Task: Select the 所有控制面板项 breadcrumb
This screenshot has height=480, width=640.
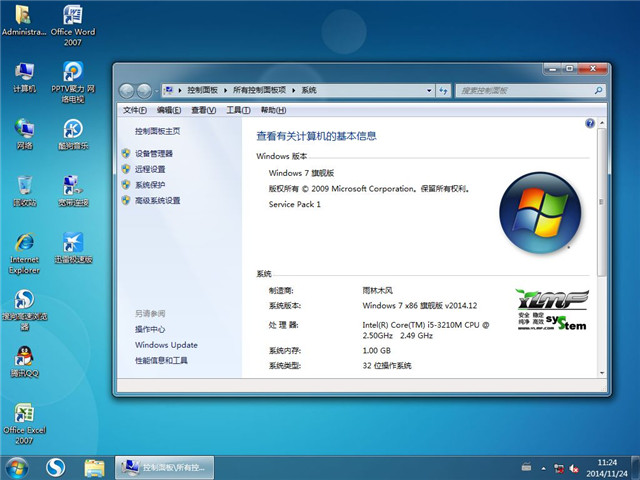Action: coord(259,90)
